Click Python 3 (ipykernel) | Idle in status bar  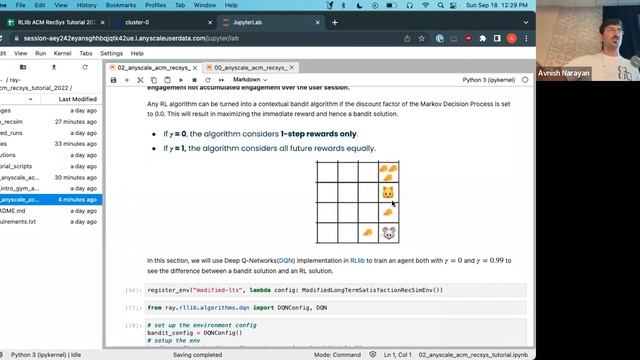tap(46, 355)
